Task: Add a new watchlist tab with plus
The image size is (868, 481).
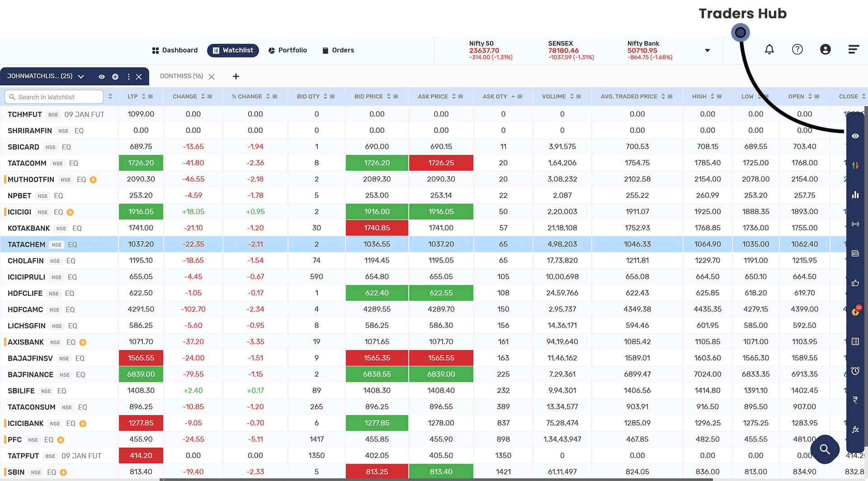Action: pos(236,76)
